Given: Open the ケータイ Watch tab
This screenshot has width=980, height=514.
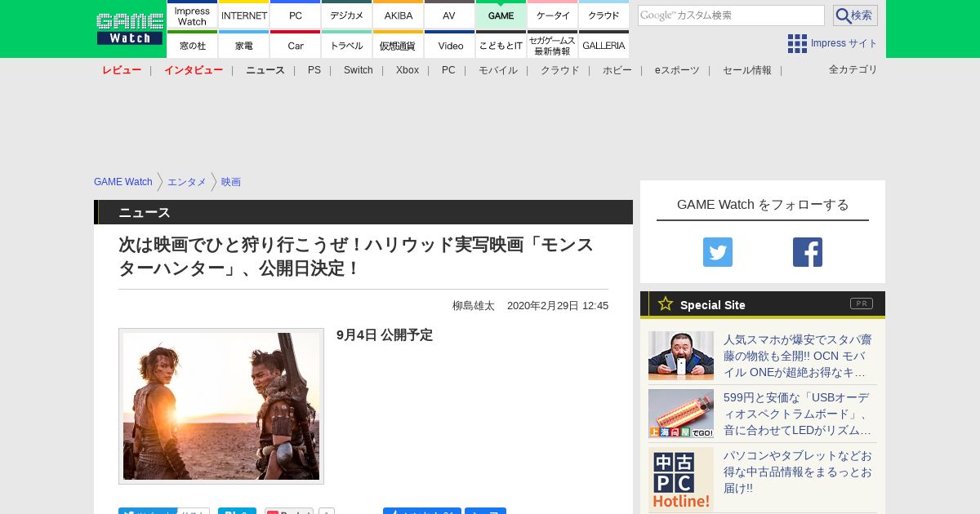Looking at the screenshot, I should pos(553,15).
